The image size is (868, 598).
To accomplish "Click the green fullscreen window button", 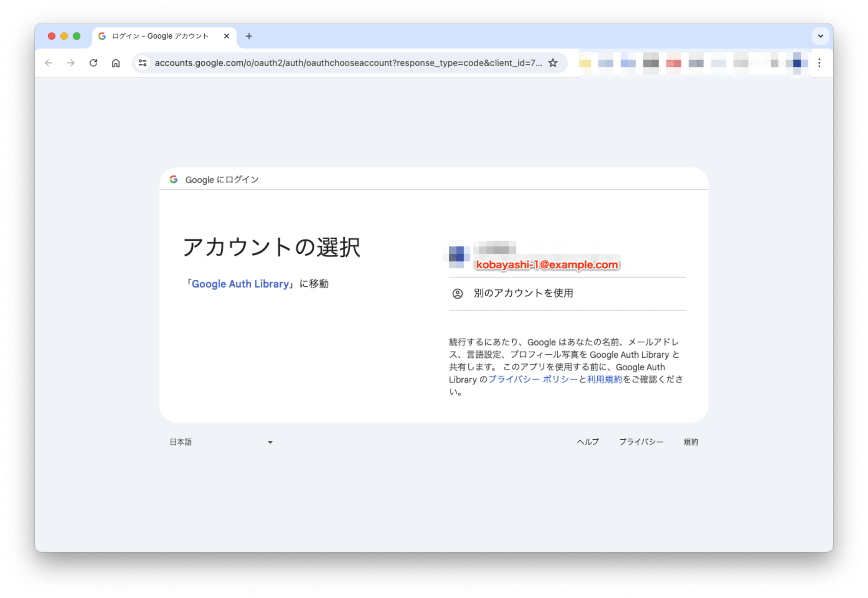I will (x=77, y=36).
